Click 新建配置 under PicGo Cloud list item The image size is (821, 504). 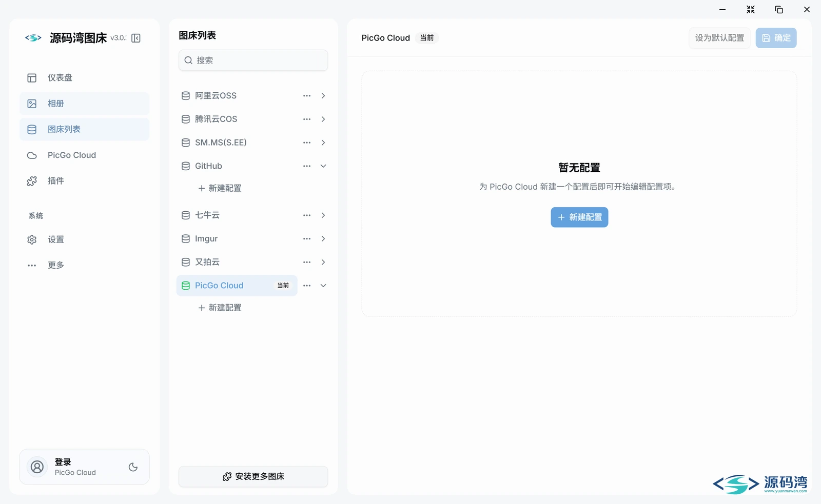(x=220, y=308)
